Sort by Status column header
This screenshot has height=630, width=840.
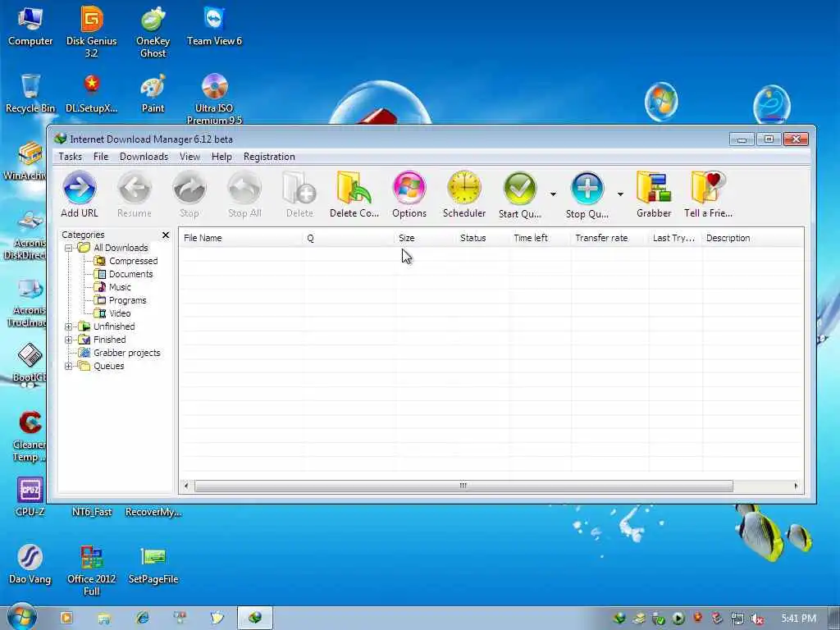point(482,238)
